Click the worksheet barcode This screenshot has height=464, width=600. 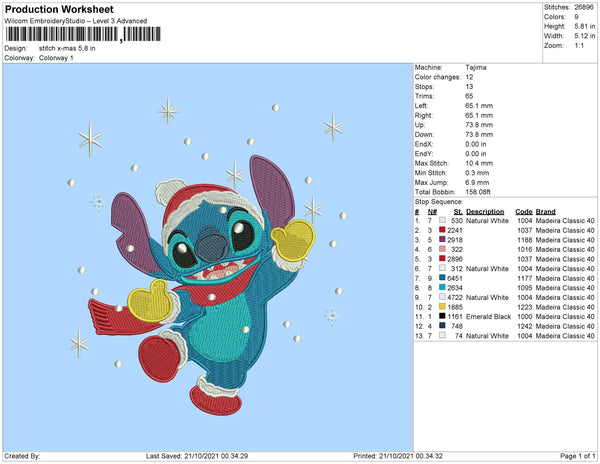click(x=83, y=34)
